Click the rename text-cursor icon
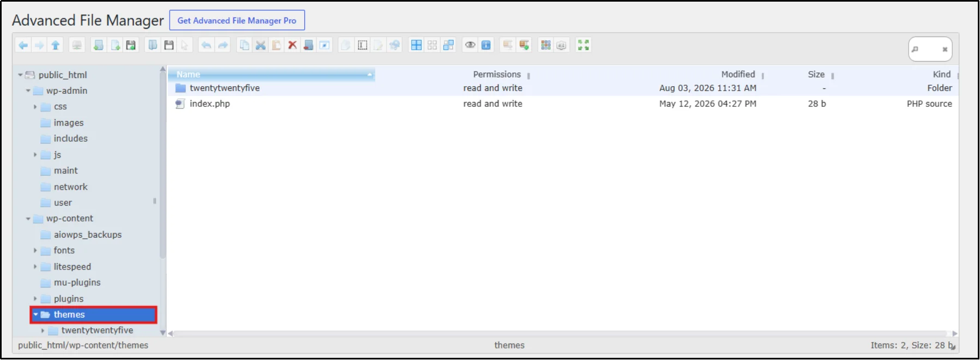980x360 pixels. tap(363, 45)
